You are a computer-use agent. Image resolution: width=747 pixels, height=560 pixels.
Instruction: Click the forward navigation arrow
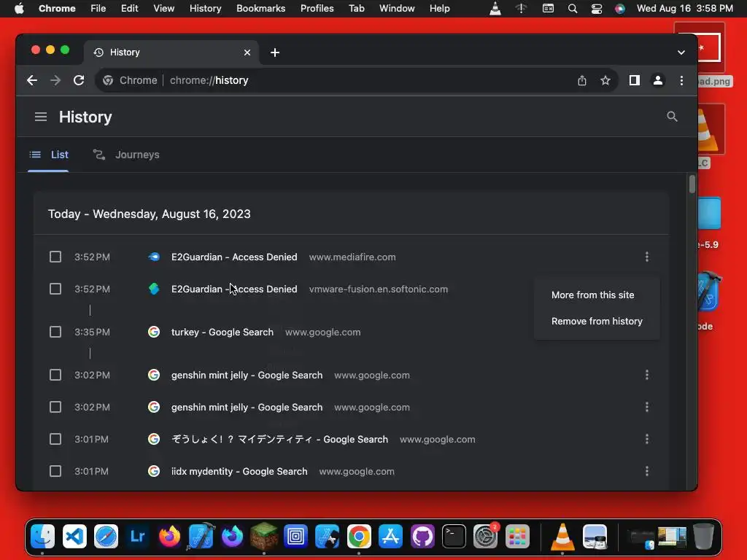click(x=55, y=80)
